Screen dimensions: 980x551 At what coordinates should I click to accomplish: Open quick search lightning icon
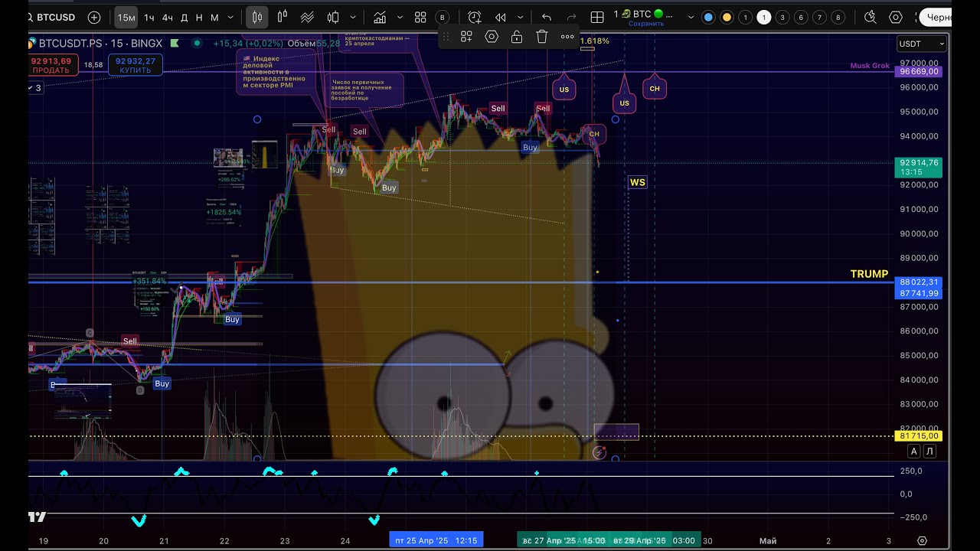point(871,17)
